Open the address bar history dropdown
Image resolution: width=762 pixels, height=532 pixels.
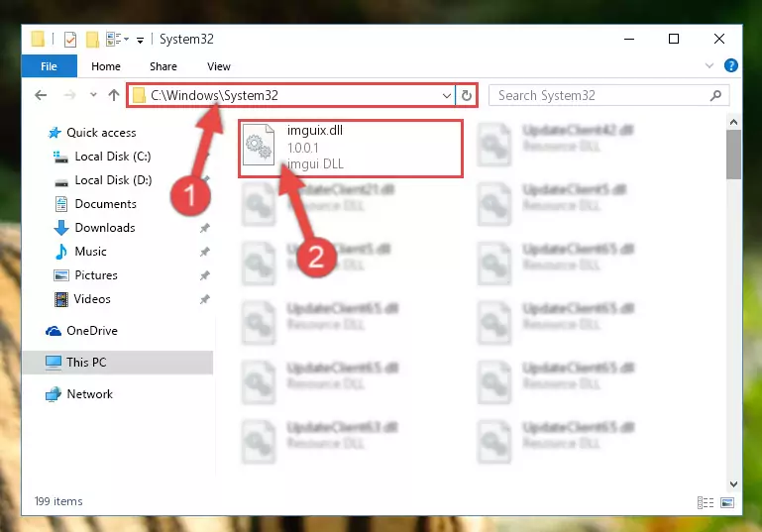coord(447,96)
